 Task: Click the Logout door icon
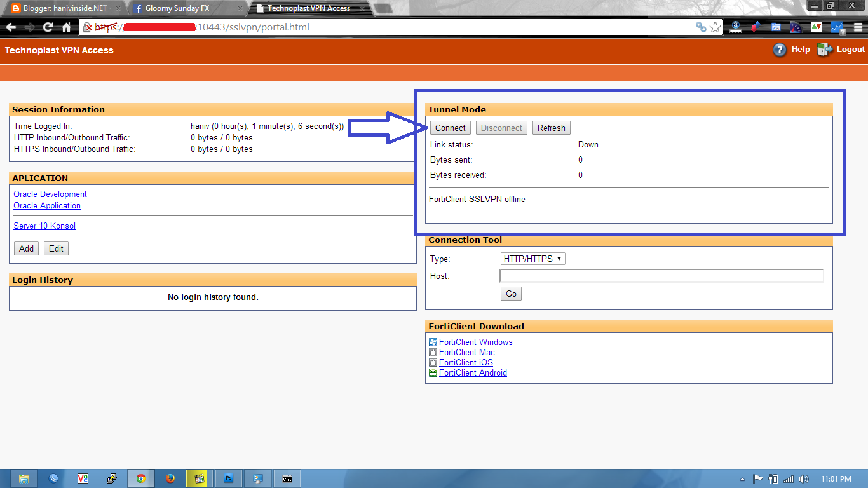click(x=825, y=50)
